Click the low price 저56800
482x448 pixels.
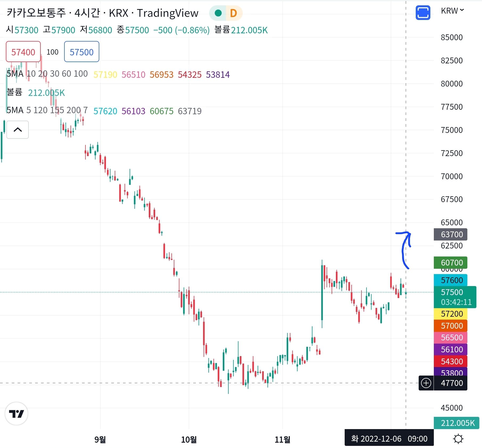(x=96, y=30)
